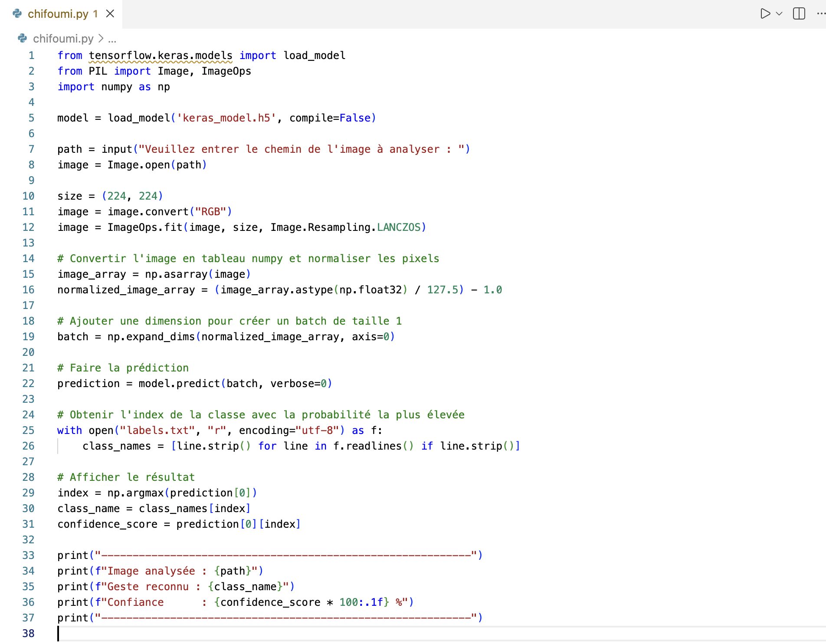
Task: Select line number 5 in the gutter
Action: point(31,118)
